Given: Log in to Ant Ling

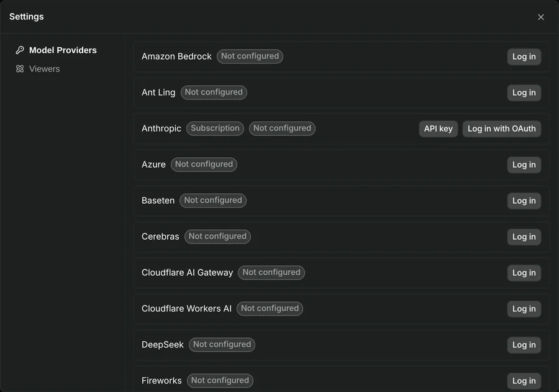Looking at the screenshot, I should point(524,93).
